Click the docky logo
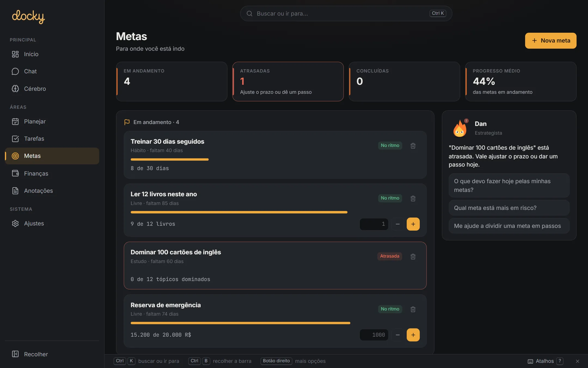The width and height of the screenshot is (588, 368). pos(28,17)
